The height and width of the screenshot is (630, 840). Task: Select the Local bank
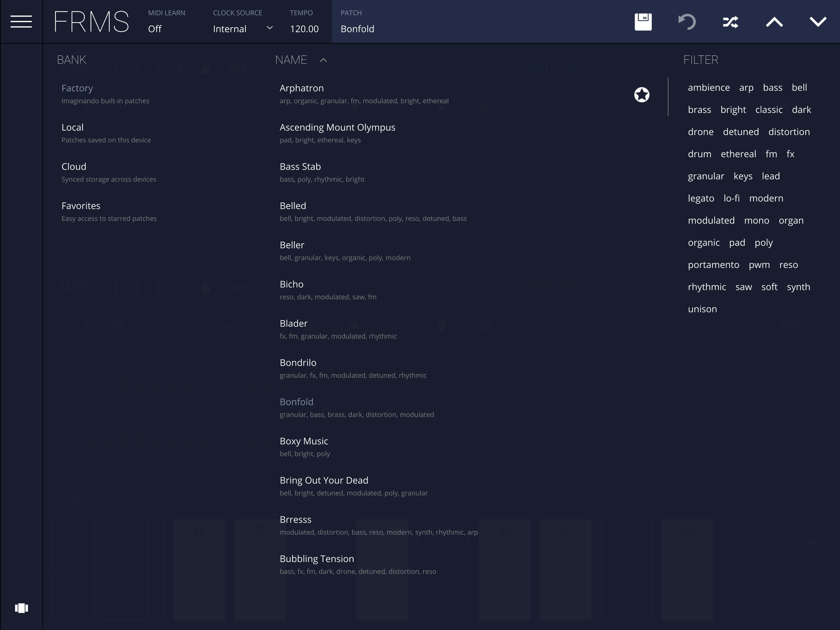73,128
